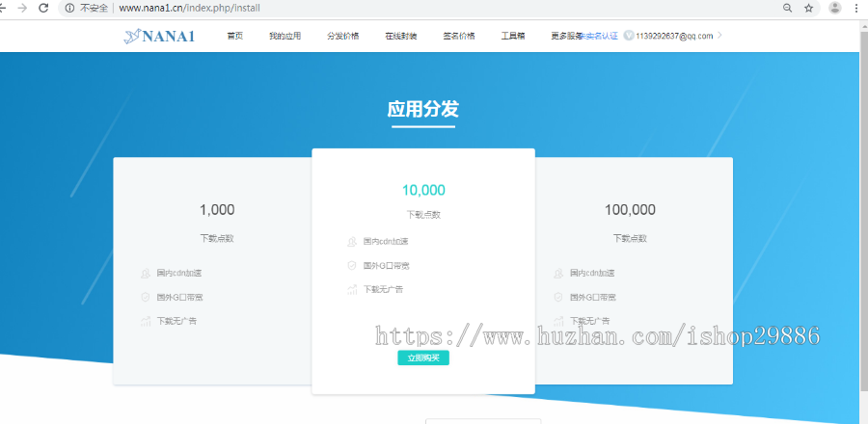Image resolution: width=868 pixels, height=424 pixels.
Task: Open the 分发价格 menu item
Action: [343, 36]
